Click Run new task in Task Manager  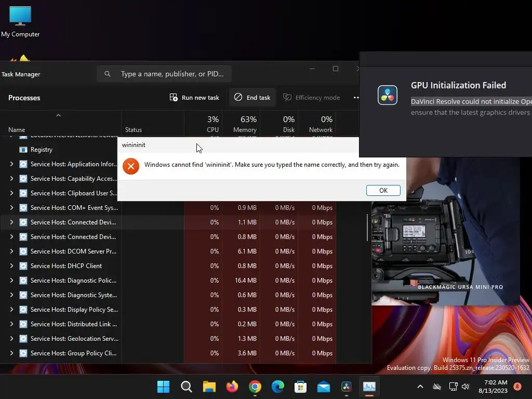pyautogui.click(x=194, y=97)
